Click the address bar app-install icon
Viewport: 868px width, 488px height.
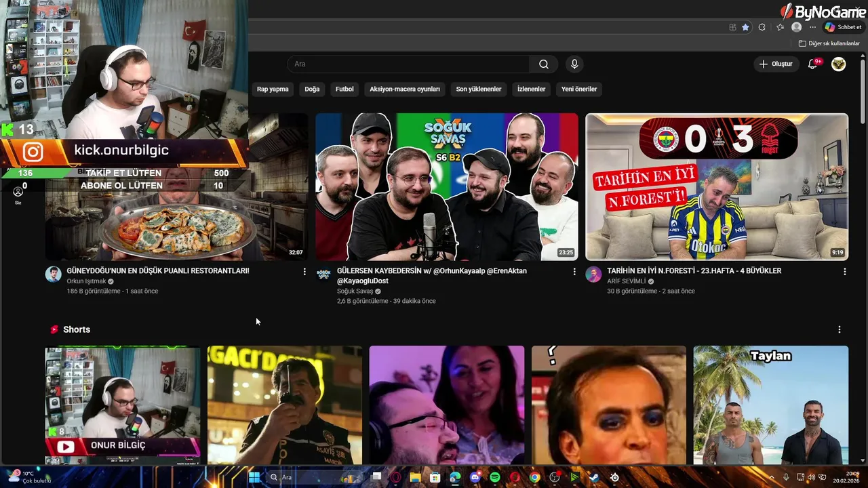tap(732, 27)
